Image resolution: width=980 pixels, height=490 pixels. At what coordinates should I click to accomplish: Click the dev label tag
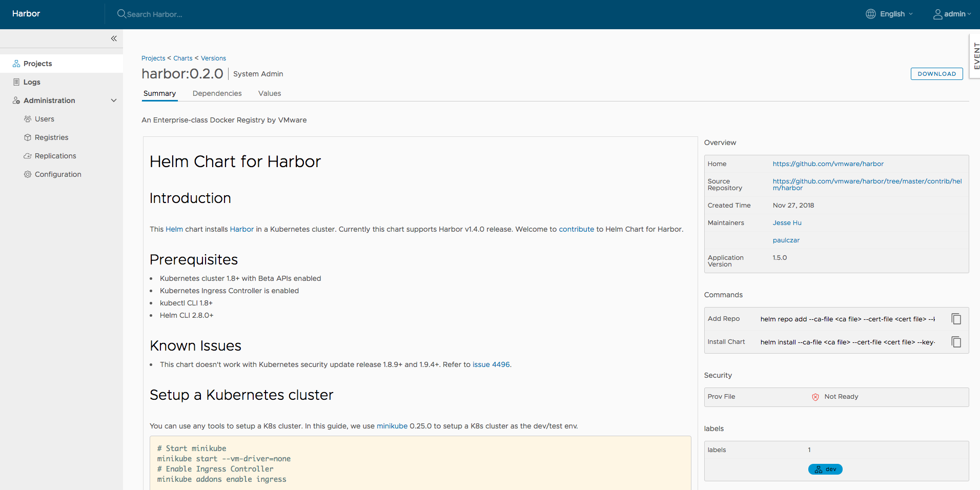825,469
